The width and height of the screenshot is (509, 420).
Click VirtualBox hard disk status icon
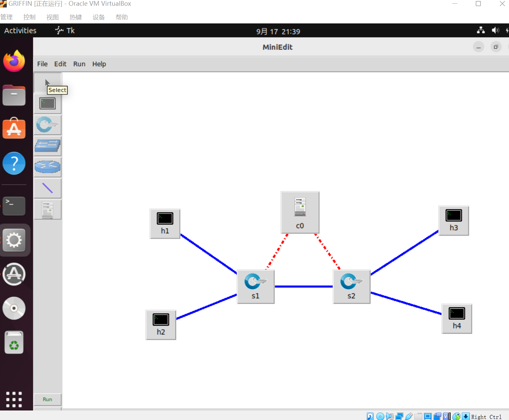[370, 416]
